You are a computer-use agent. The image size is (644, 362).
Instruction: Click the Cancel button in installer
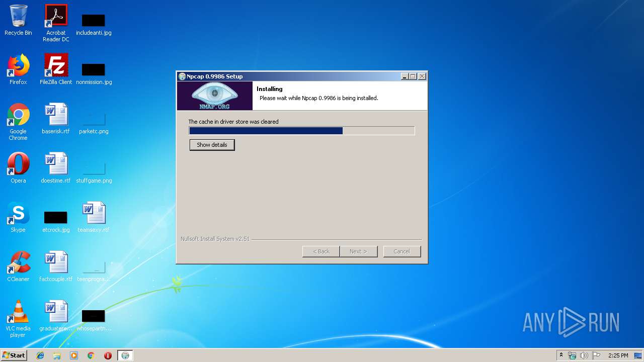401,251
